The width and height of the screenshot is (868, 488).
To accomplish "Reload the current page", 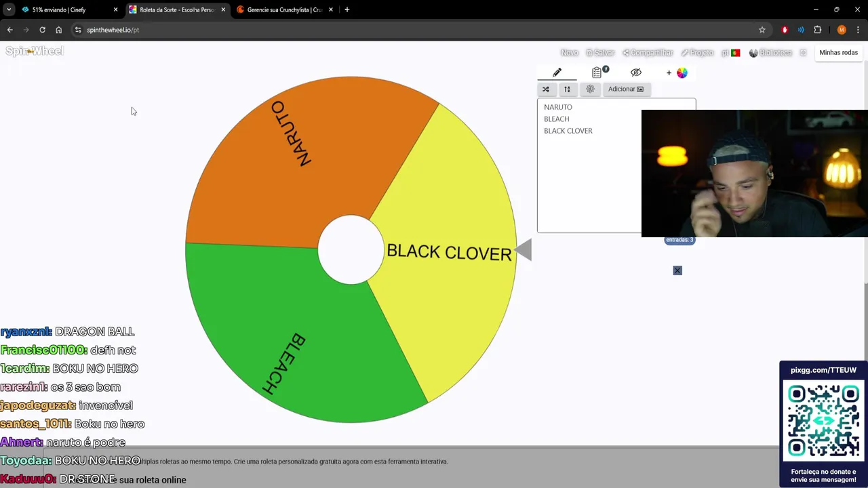I will [42, 30].
